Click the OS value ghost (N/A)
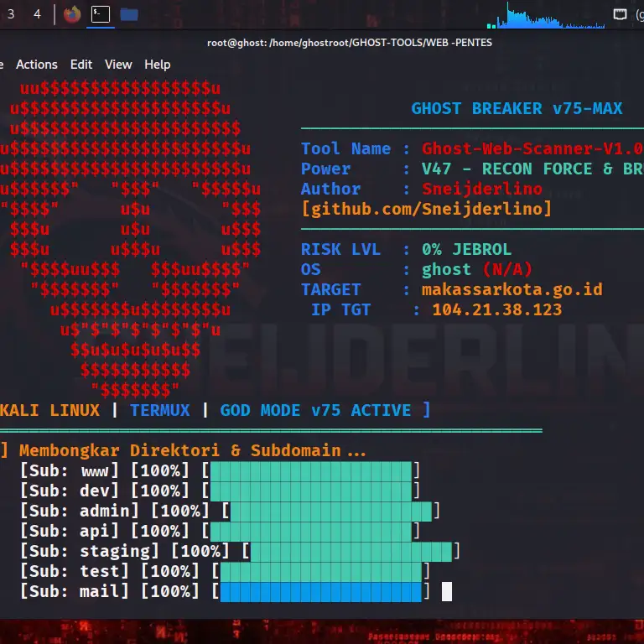The width and height of the screenshot is (644, 644). pos(477,269)
